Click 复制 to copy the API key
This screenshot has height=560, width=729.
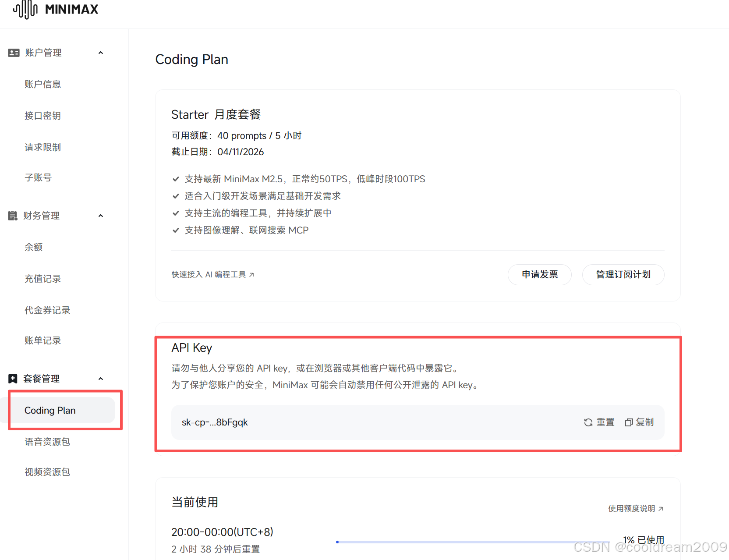click(640, 422)
